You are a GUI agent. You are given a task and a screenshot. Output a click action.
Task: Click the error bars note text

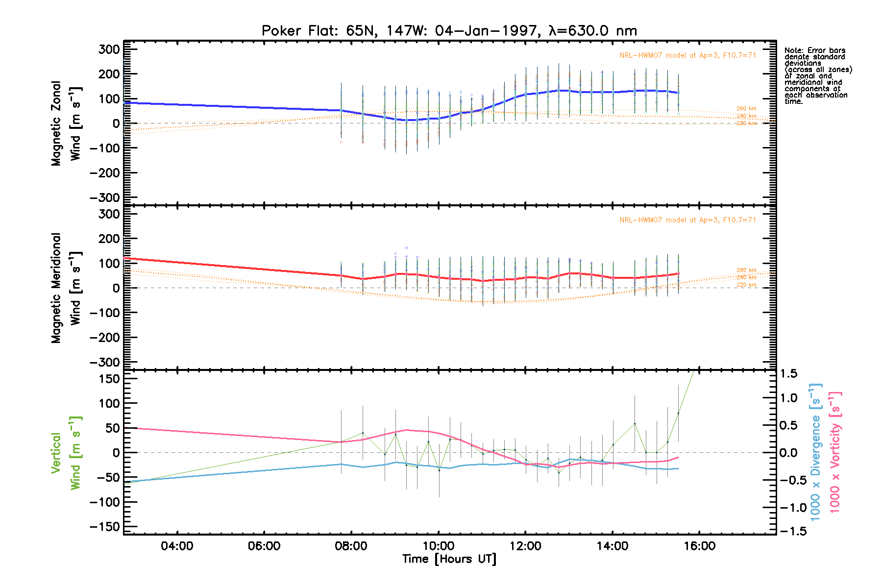pyautogui.click(x=818, y=76)
